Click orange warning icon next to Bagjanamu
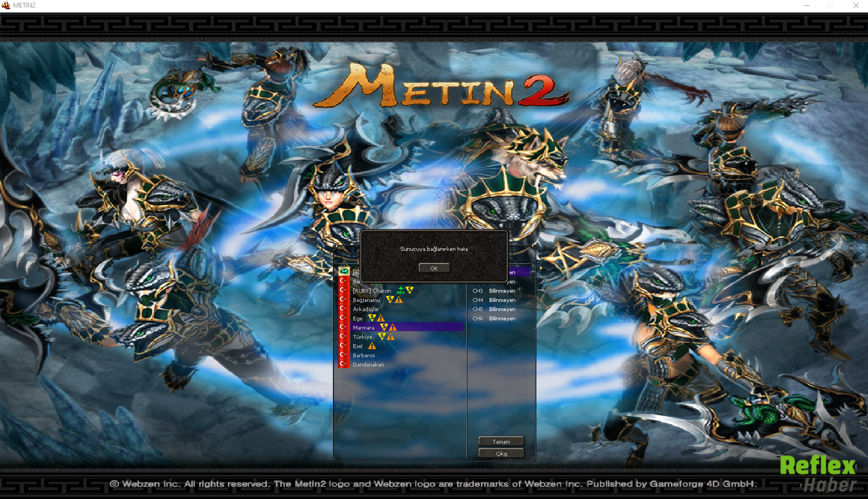The width and height of the screenshot is (868, 499). click(399, 300)
